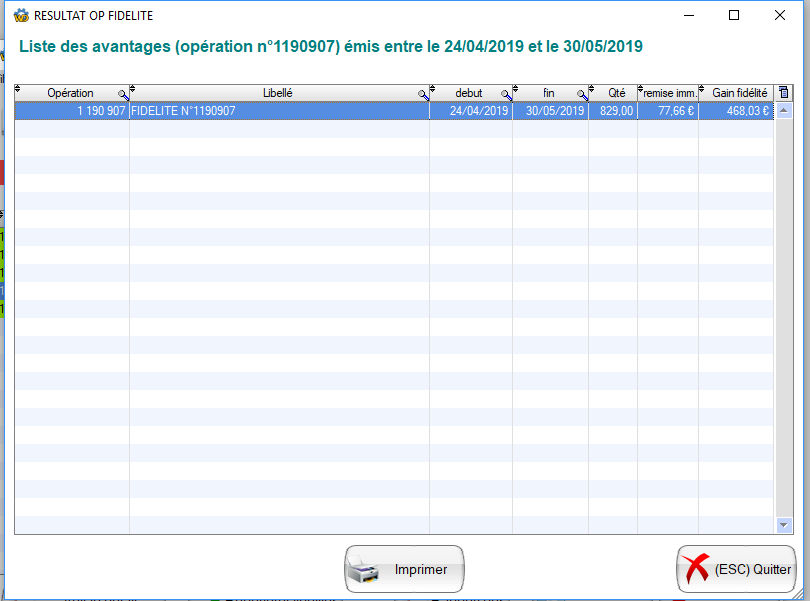Viewport: 810px width, 601px height.
Task: Click the magnifier icon in Libellé header
Action: (x=423, y=95)
